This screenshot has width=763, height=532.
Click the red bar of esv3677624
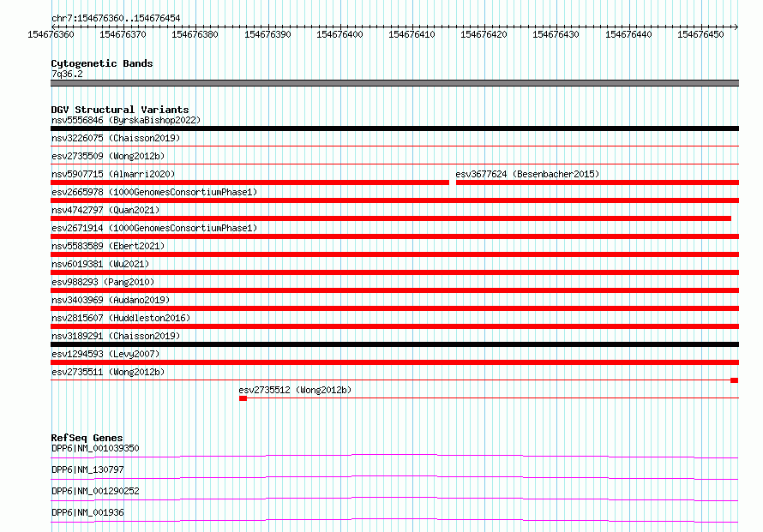598,182
